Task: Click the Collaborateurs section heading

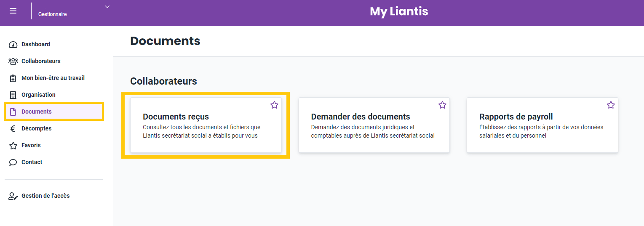Action: [x=163, y=81]
